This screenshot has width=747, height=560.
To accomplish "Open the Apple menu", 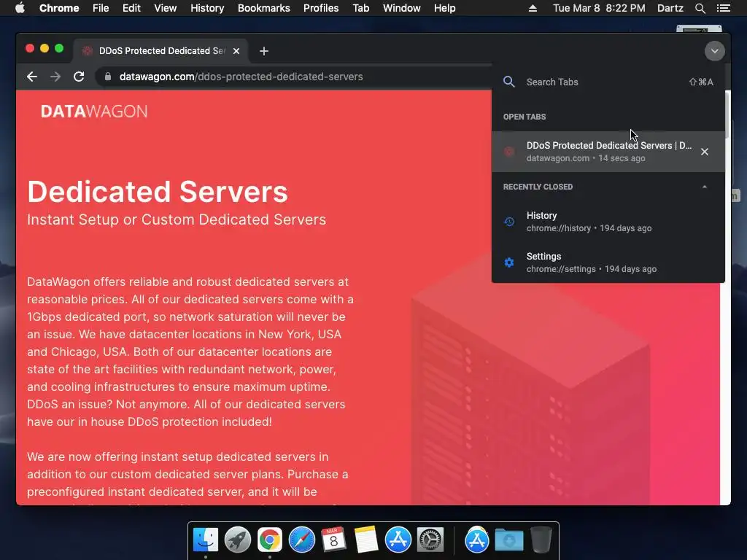I will point(20,8).
